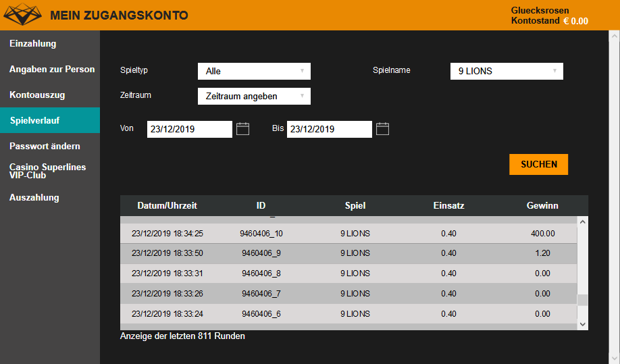The height and width of the screenshot is (364, 620).
Task: Select row with ID 9460406_10
Action: pyautogui.click(x=348, y=234)
